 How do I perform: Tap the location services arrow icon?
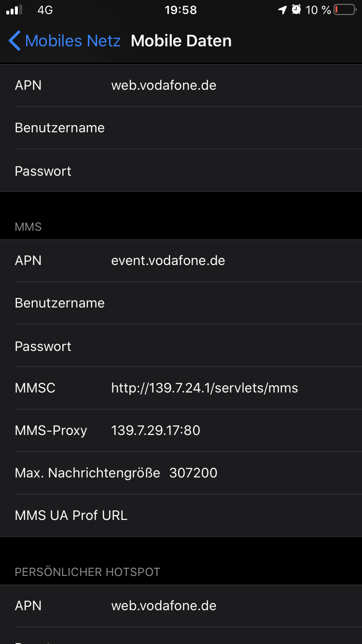[282, 10]
